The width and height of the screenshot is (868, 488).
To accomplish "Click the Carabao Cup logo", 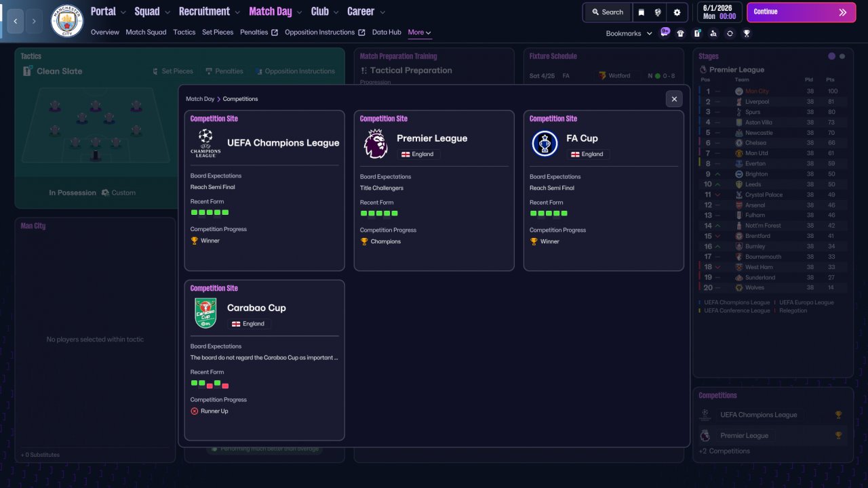I will pyautogui.click(x=205, y=313).
